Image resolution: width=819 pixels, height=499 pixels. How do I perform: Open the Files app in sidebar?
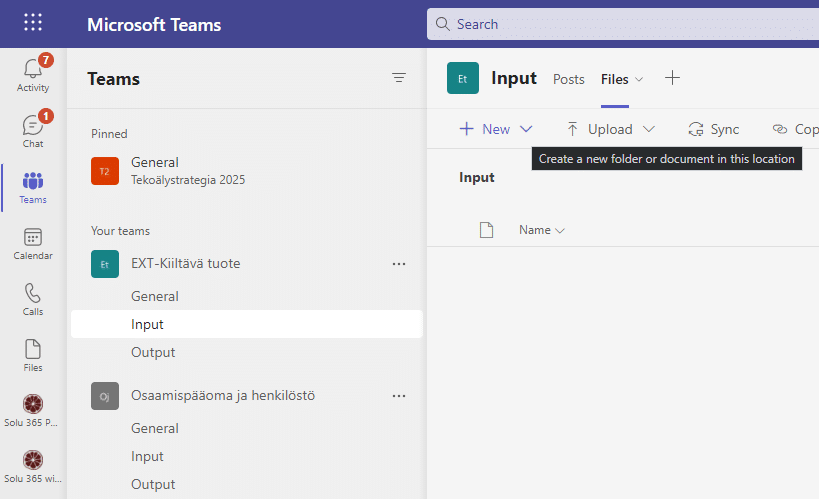click(33, 355)
